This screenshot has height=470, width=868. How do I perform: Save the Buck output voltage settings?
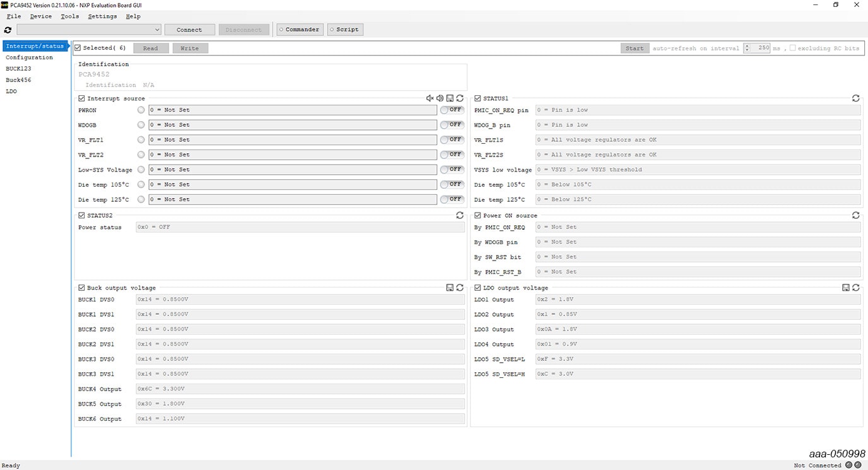click(449, 288)
